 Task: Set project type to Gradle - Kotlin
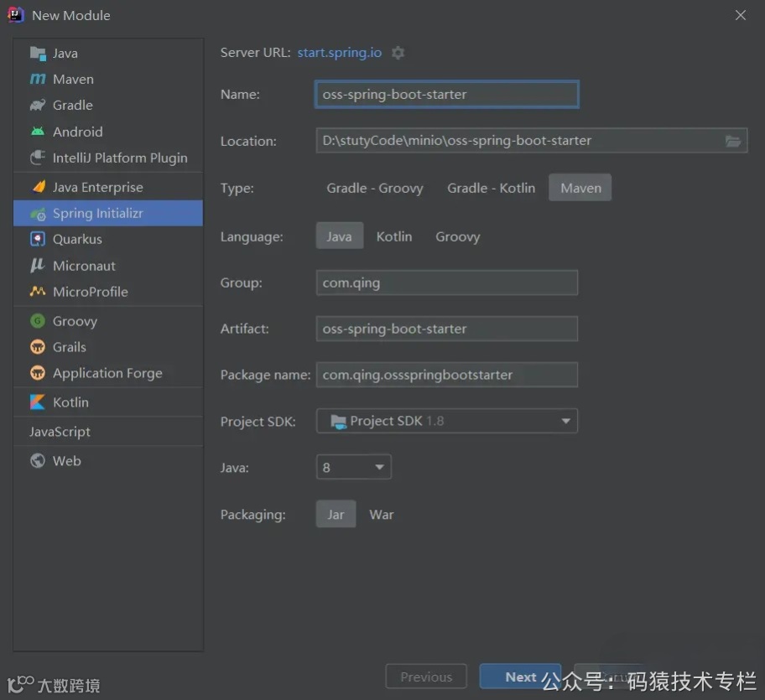(x=491, y=188)
